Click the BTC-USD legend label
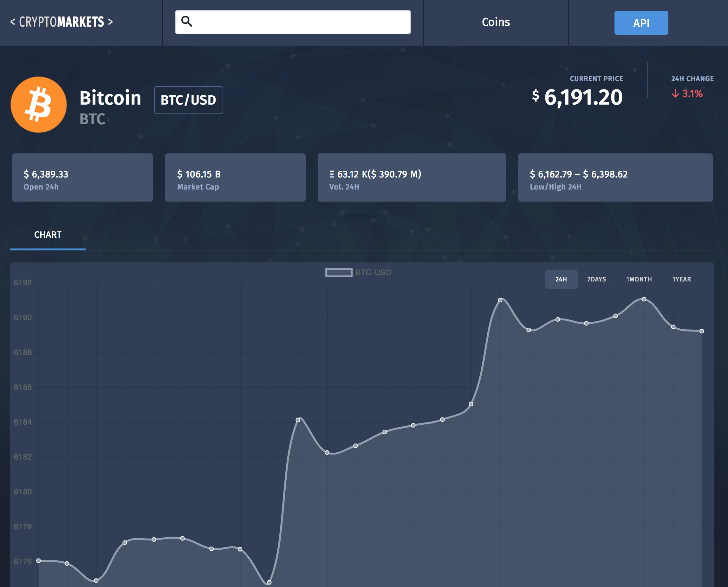 [x=373, y=273]
